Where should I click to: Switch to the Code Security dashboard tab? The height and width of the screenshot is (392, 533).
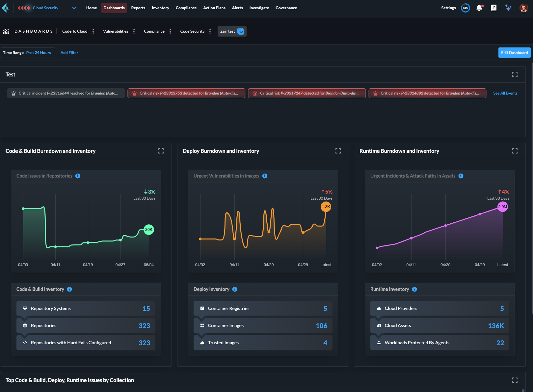pyautogui.click(x=192, y=31)
